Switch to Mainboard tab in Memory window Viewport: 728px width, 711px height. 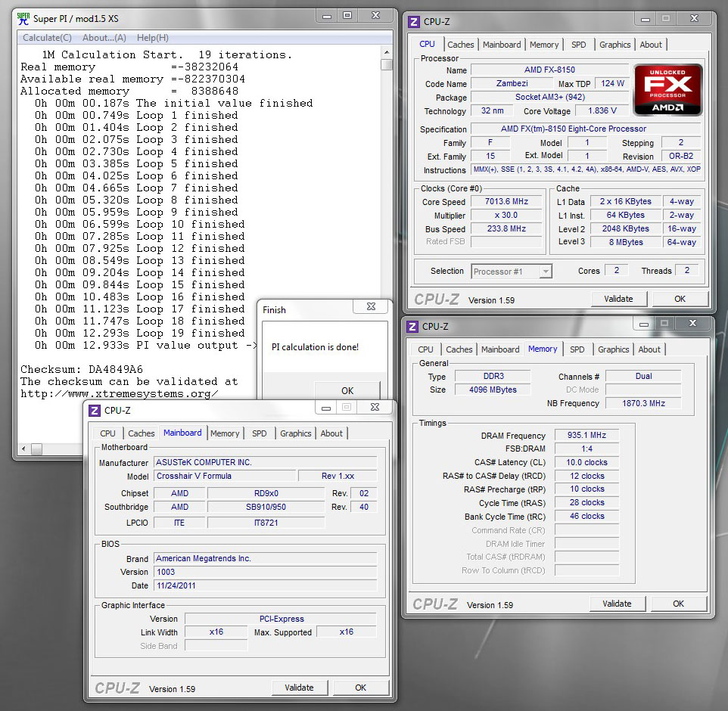click(x=500, y=349)
